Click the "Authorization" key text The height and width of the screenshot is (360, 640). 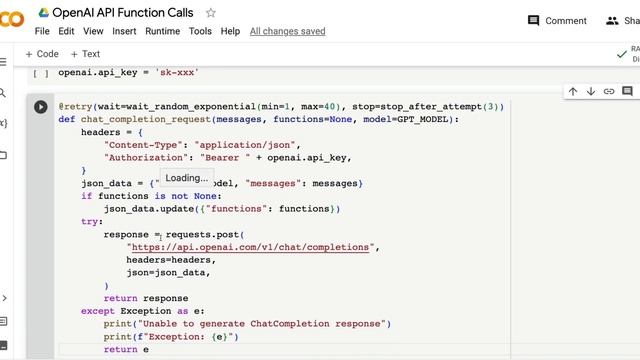pos(146,158)
